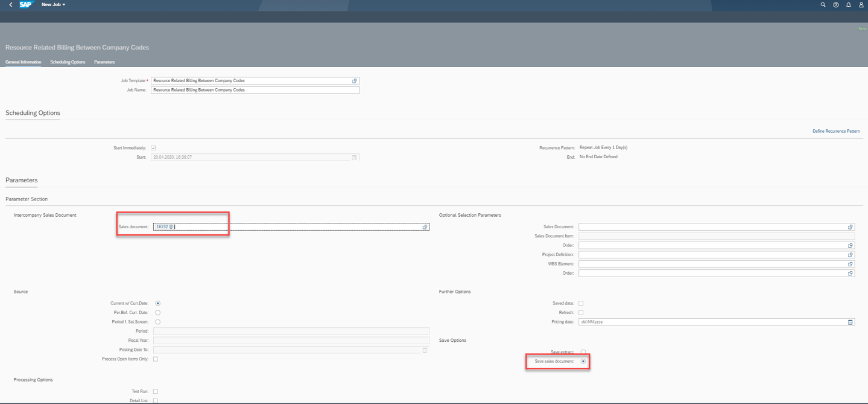Check Process Open Items Only
The width and height of the screenshot is (868, 404).
[155, 358]
